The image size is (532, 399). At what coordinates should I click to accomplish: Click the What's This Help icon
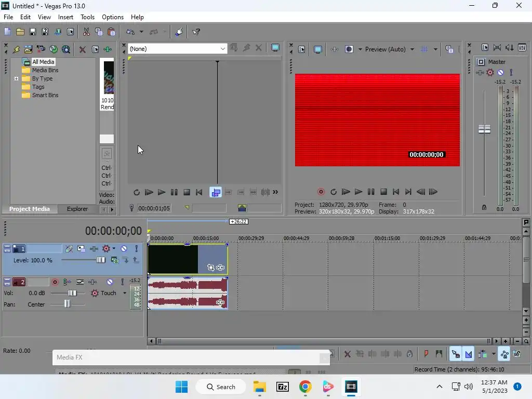point(196,32)
